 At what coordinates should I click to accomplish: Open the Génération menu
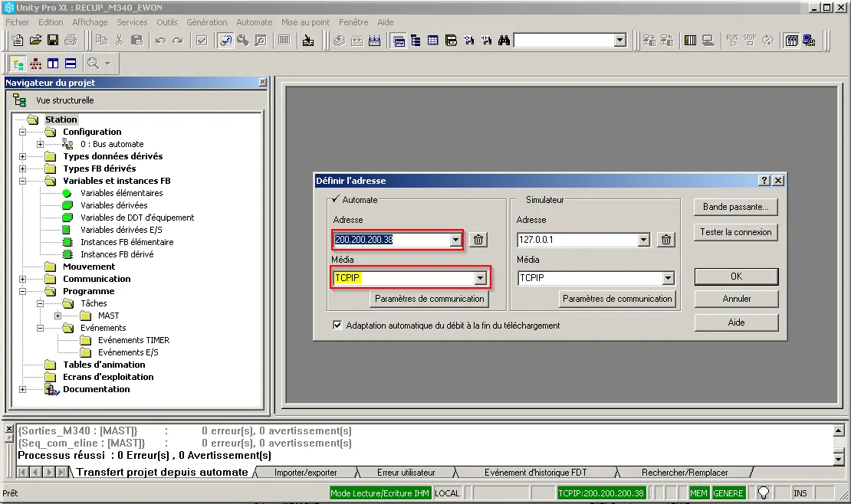coord(207,22)
